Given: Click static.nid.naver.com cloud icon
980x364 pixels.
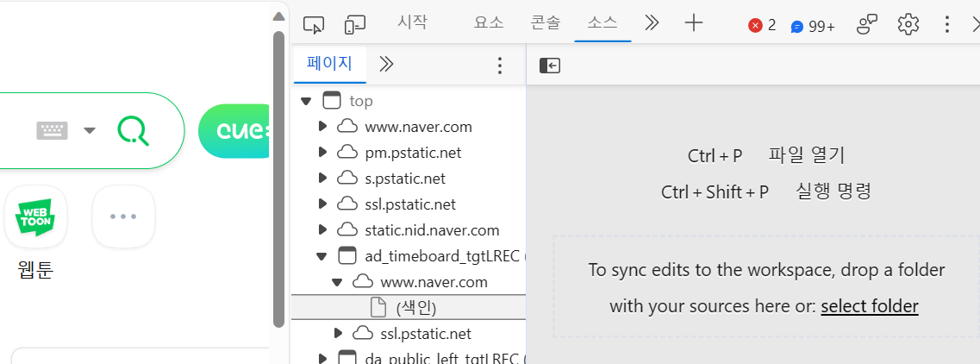Looking at the screenshot, I should 346,229.
